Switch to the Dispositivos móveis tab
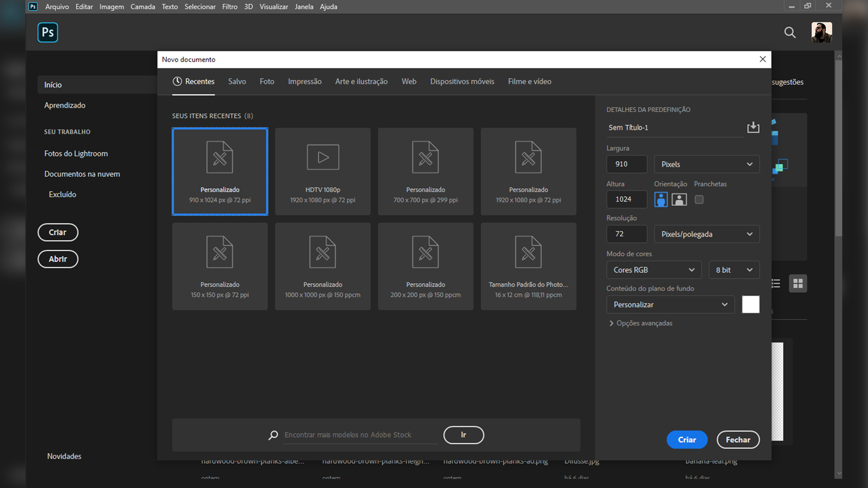Screen dimensions: 868x488 pyautogui.click(x=462, y=82)
